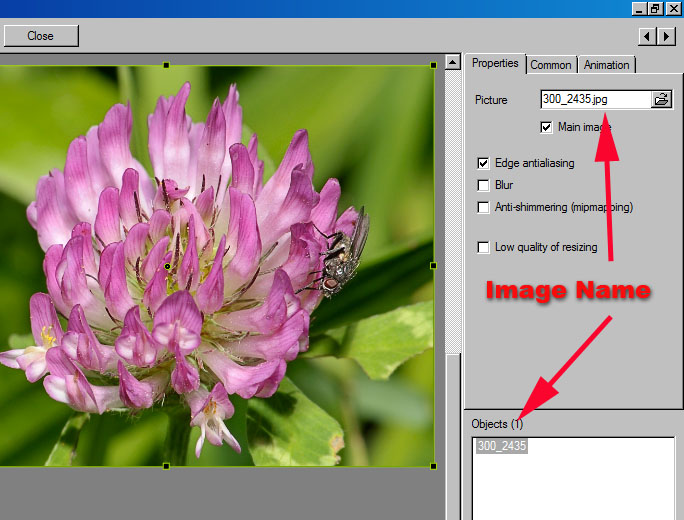Check Low quality of resizing
684x520 pixels.
pyautogui.click(x=484, y=247)
